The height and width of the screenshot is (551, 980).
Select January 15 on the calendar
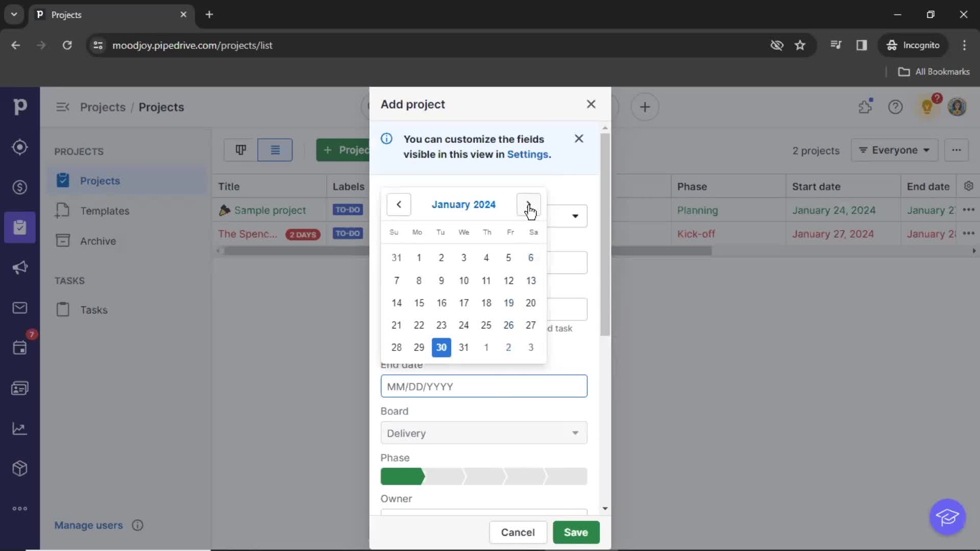click(x=419, y=302)
